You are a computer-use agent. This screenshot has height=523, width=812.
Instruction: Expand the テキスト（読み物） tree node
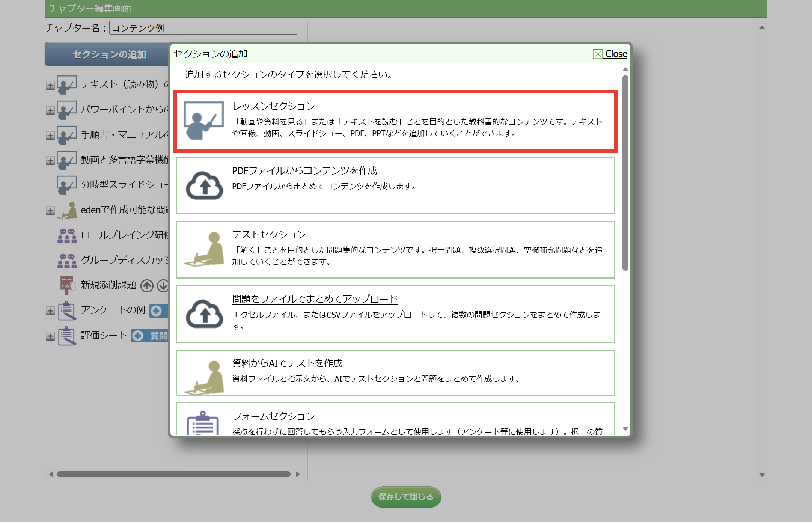coord(50,86)
